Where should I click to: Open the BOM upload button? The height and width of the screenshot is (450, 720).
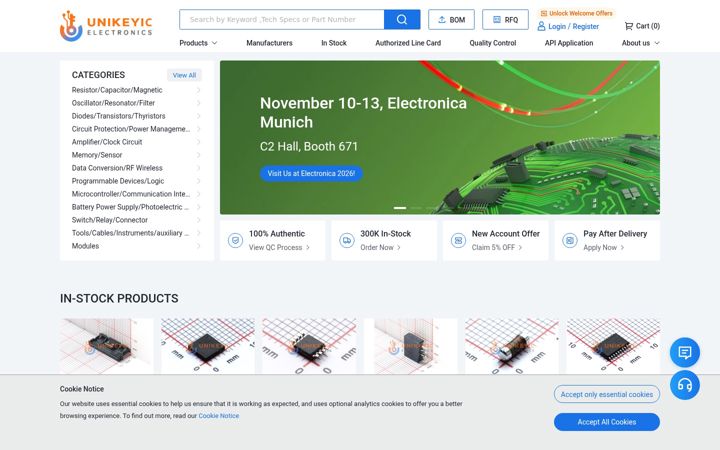[451, 20]
